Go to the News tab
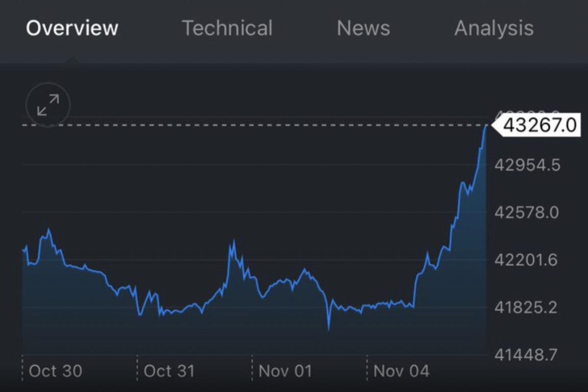588x392 pixels. click(x=363, y=28)
